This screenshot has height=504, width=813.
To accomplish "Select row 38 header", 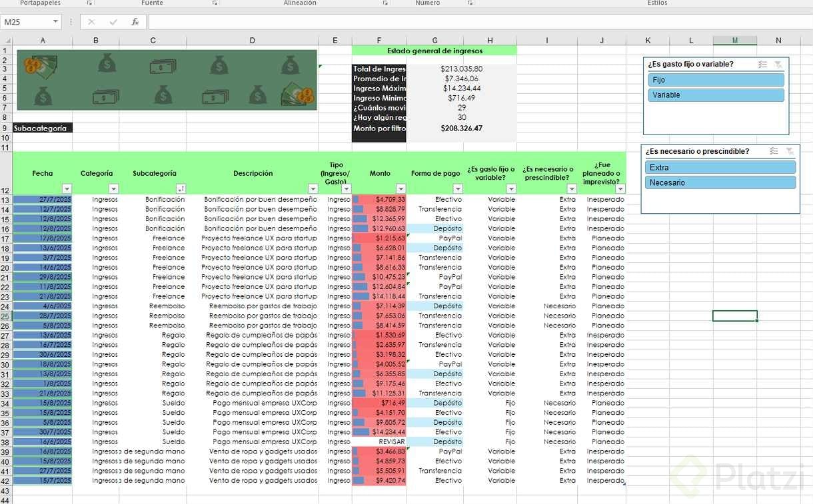I will point(6,441).
